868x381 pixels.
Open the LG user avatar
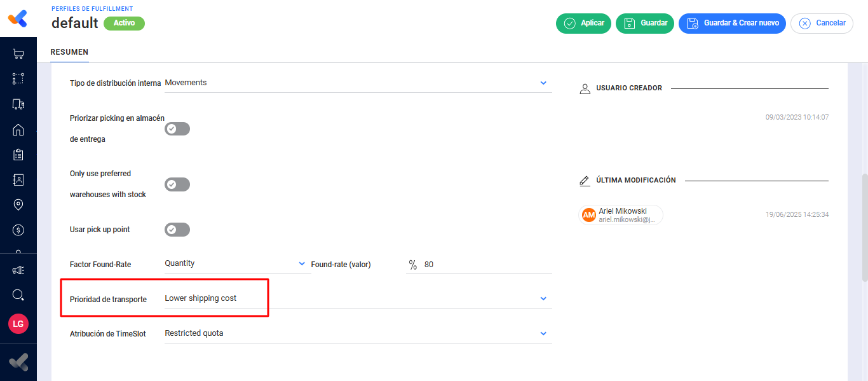(x=18, y=324)
